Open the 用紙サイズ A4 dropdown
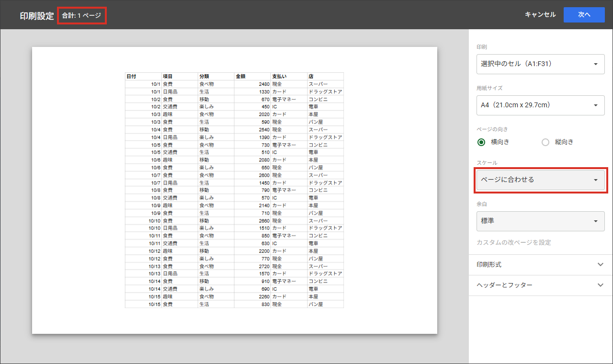The image size is (613, 364). click(540, 105)
